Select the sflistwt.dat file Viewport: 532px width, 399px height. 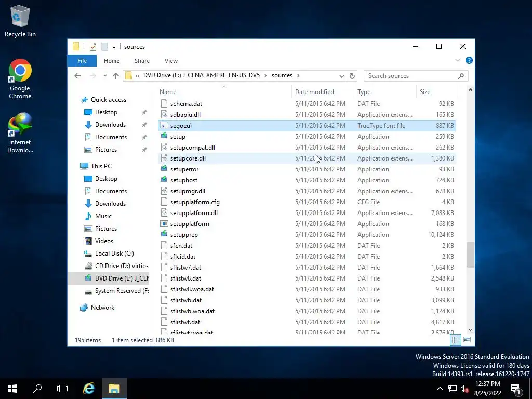tap(185, 322)
